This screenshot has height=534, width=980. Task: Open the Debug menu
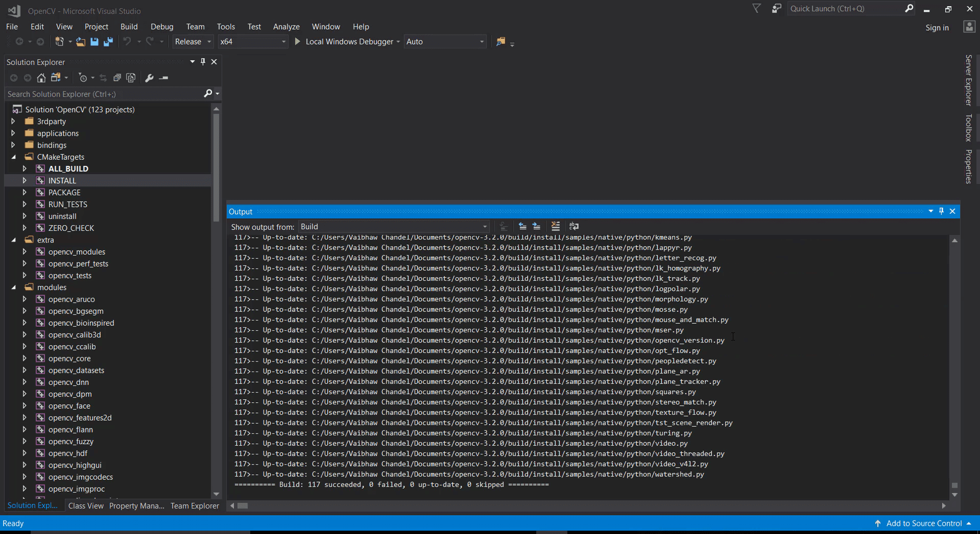(x=161, y=27)
